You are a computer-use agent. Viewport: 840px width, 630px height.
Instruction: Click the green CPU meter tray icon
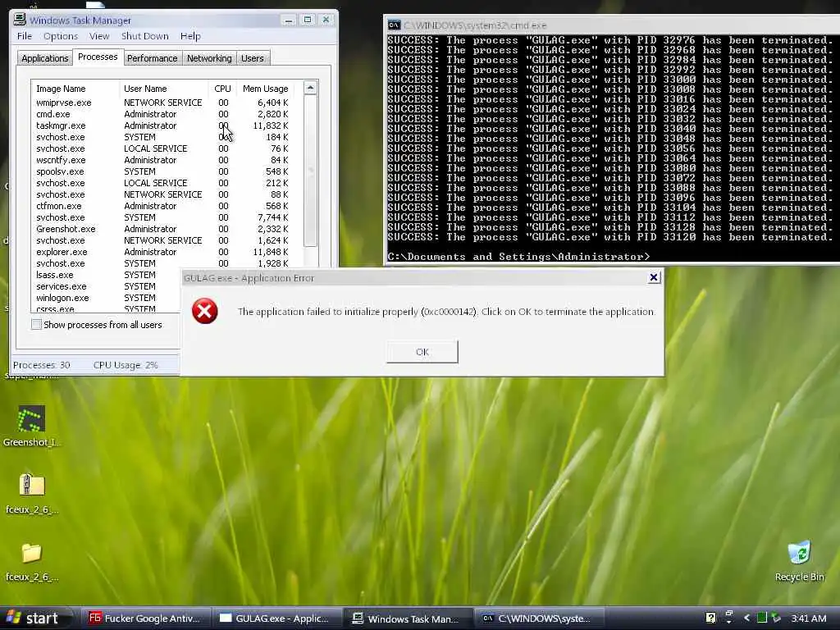[x=761, y=618]
